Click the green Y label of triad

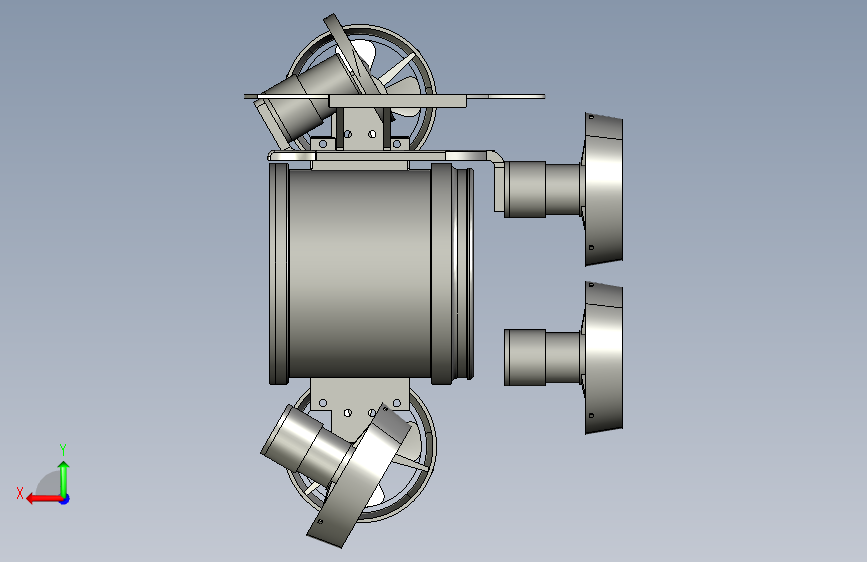tap(63, 450)
